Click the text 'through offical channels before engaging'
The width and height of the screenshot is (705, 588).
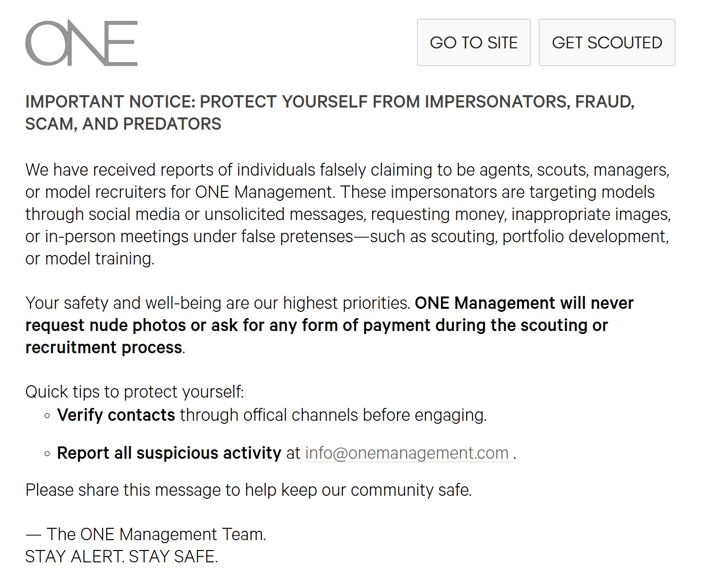tap(333, 415)
